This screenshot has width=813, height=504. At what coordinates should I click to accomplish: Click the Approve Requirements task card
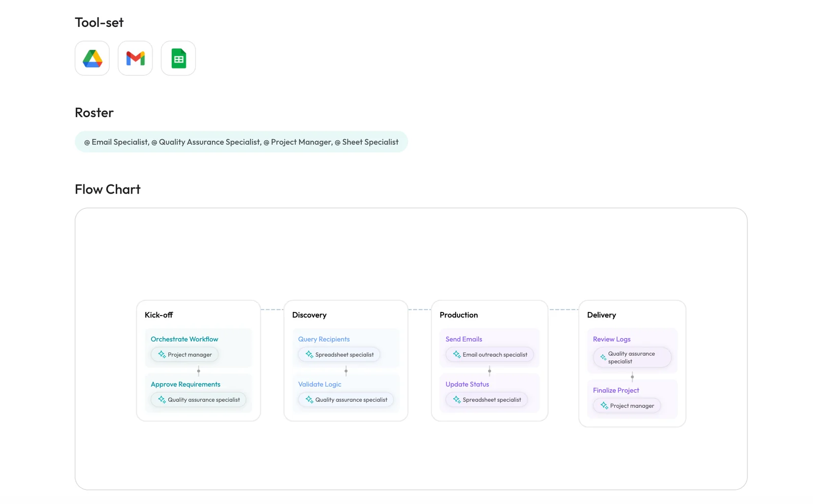tap(185, 384)
